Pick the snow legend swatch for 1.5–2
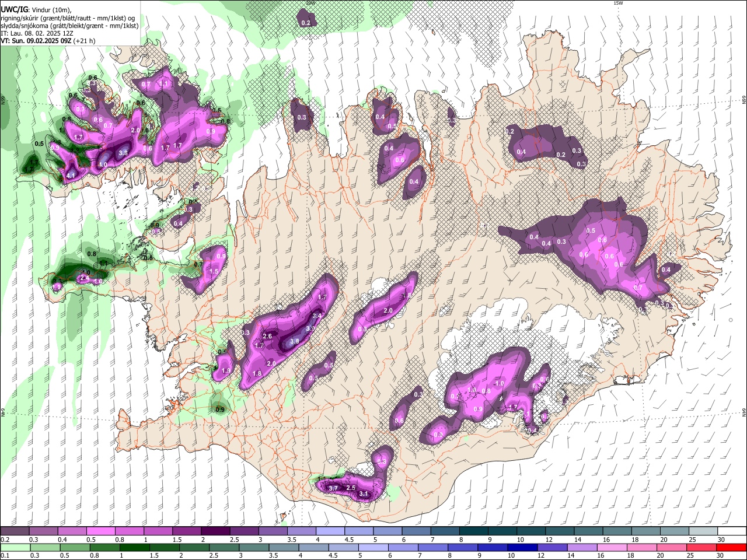The height and width of the screenshot is (560, 747). [187, 531]
